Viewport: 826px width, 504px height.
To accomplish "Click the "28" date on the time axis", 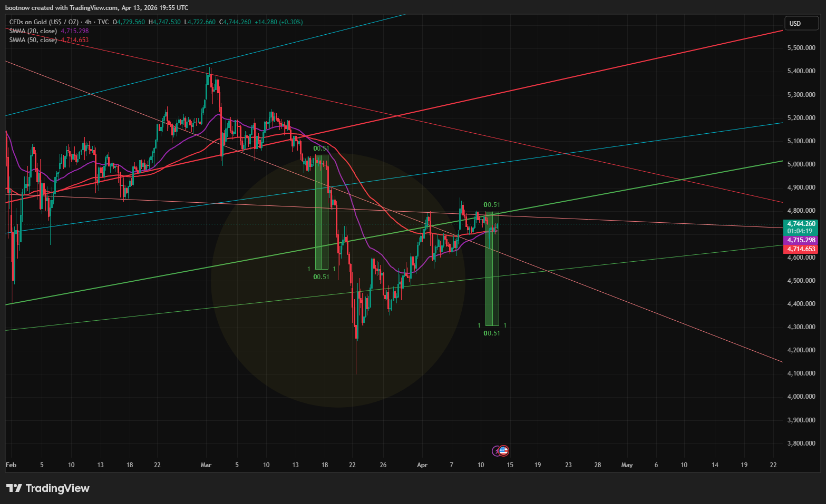I will (x=598, y=465).
